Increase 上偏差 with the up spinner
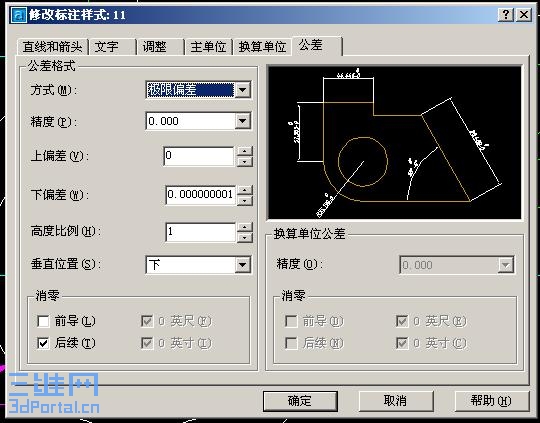 tap(245, 152)
